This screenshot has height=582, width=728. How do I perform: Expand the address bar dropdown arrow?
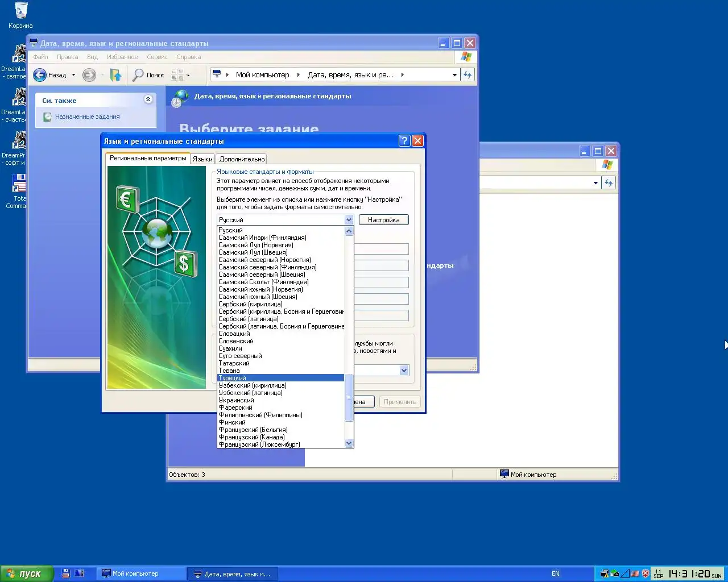coord(454,75)
